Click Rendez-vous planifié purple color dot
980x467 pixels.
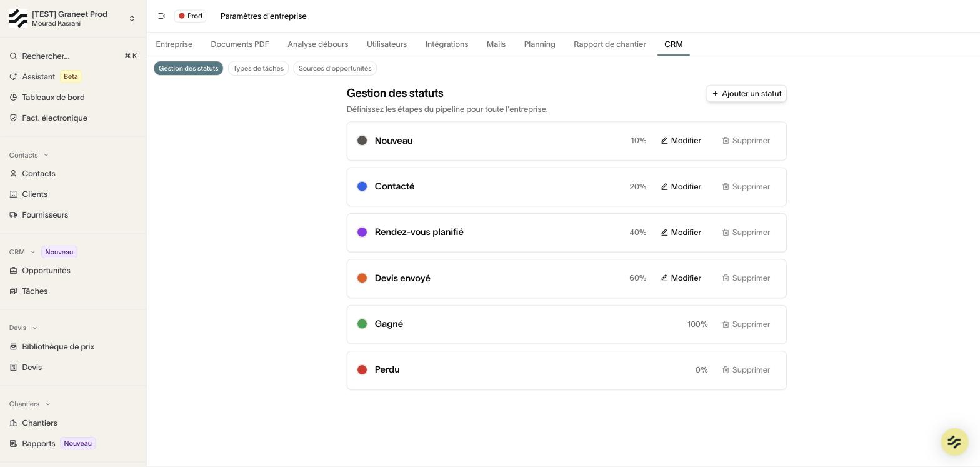[362, 233]
